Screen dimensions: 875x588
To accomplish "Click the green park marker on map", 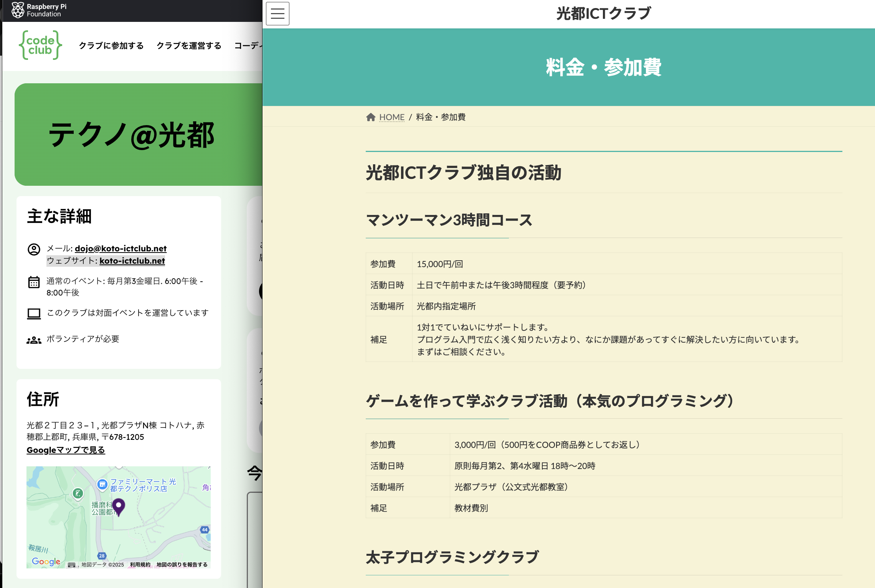I will [x=78, y=494].
